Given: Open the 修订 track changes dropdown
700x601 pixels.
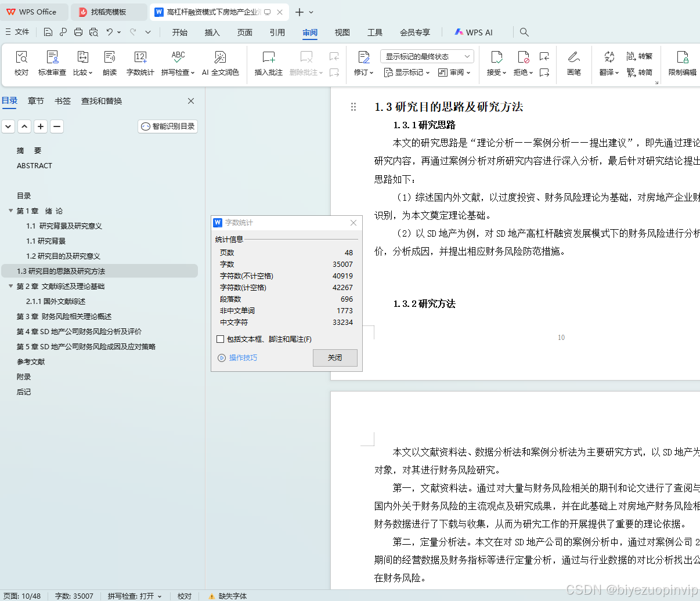Looking at the screenshot, I should click(x=364, y=73).
